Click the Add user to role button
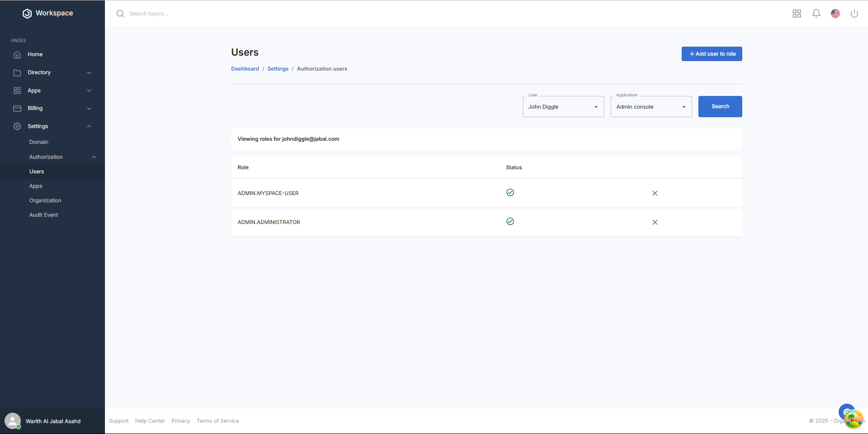 (x=711, y=54)
